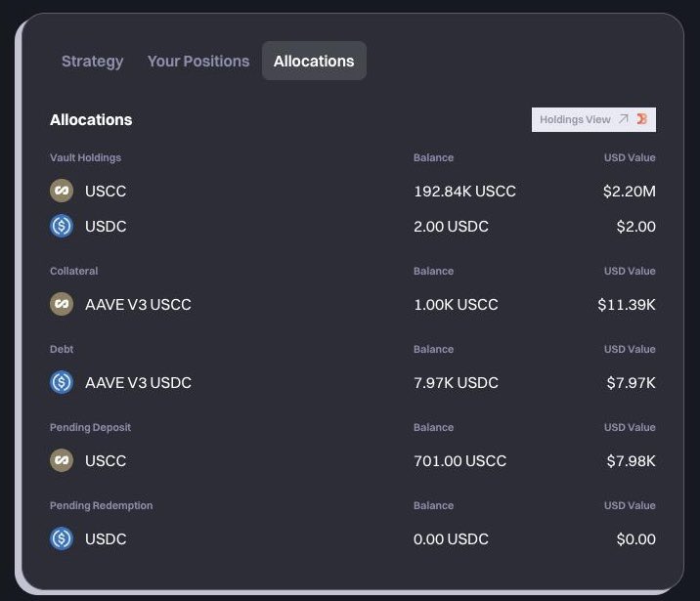Click the arrow icon in Holdings View
700x601 pixels.
pos(623,118)
